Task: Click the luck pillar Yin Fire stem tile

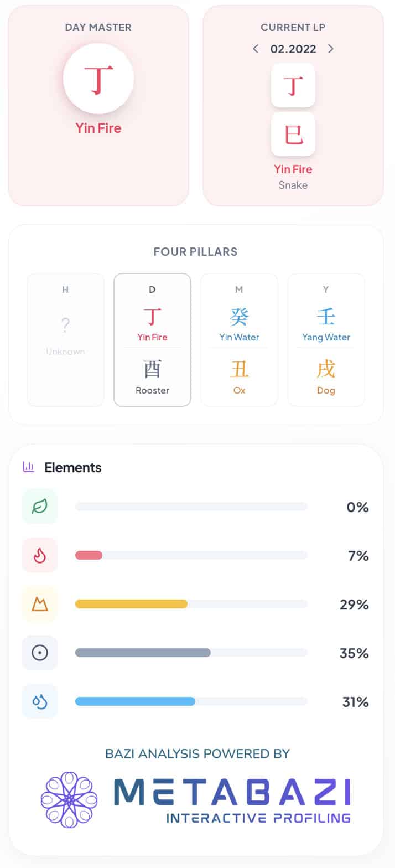Action: (293, 85)
